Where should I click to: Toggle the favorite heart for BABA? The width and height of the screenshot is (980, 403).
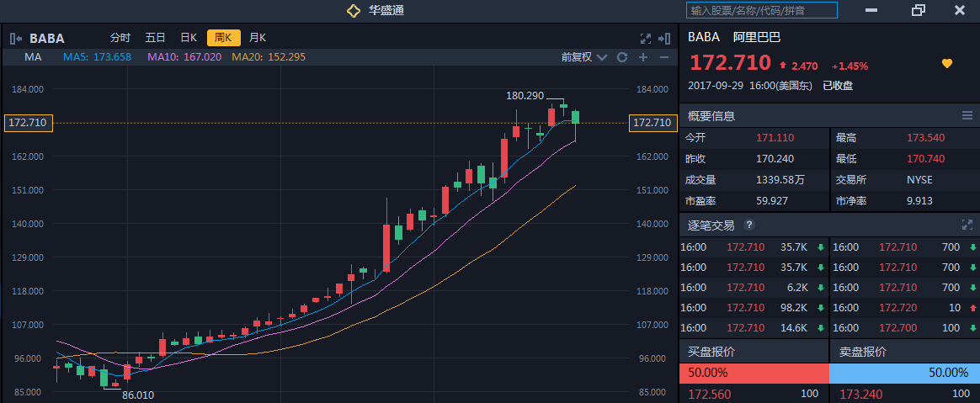(946, 64)
